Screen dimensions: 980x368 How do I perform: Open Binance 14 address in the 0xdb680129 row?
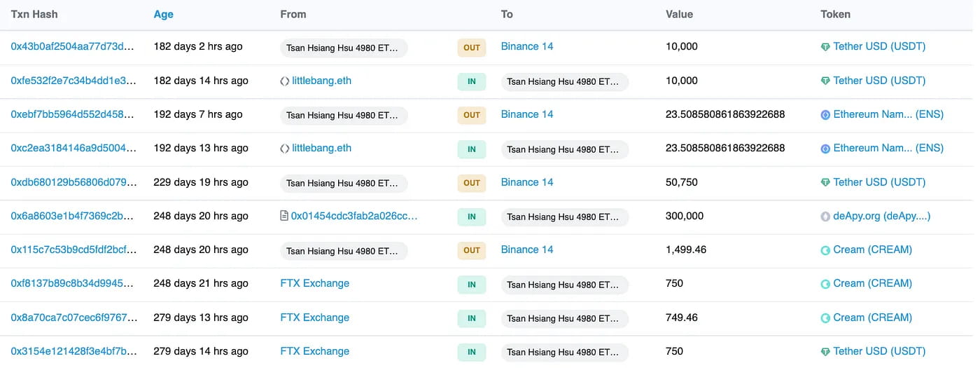point(527,182)
